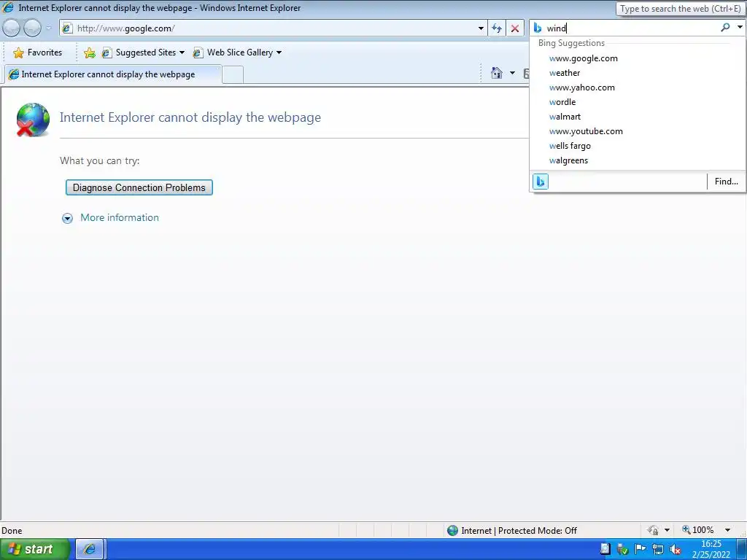Screen dimensions: 747x560
Task: Open the address bar autocomplete dropdown arrow
Action: click(481, 28)
